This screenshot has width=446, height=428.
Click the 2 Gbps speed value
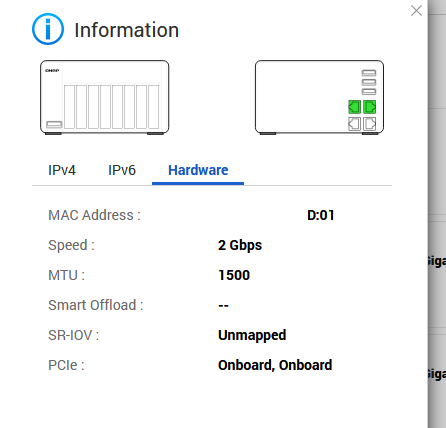240,245
